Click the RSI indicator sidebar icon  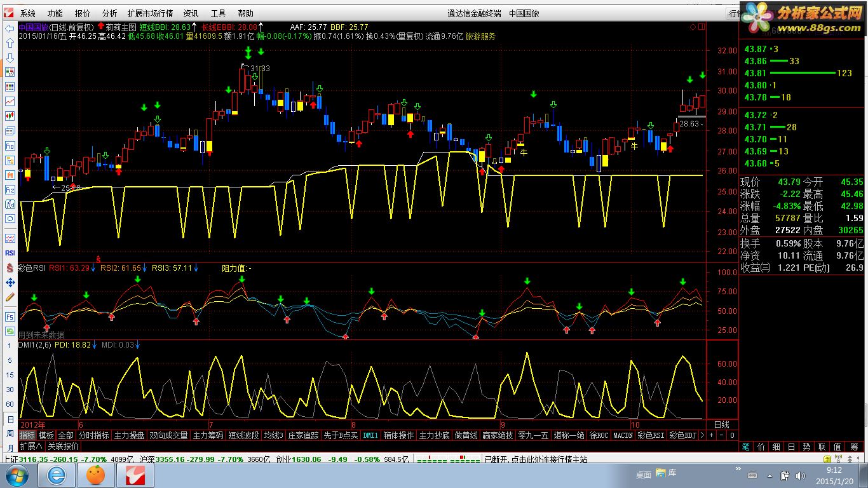click(x=10, y=253)
